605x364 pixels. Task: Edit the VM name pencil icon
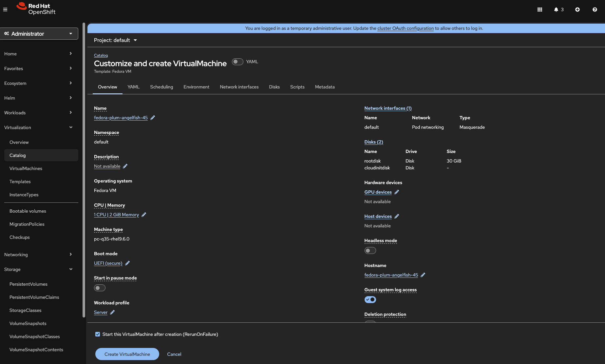[153, 118]
